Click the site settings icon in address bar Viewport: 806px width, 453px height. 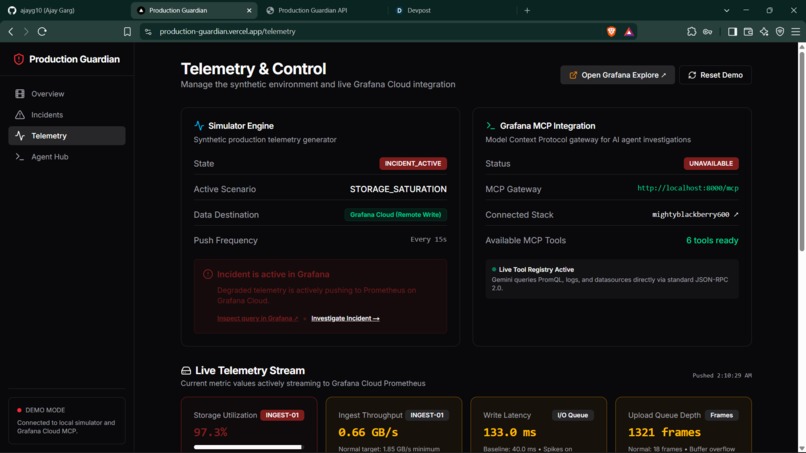pos(148,32)
